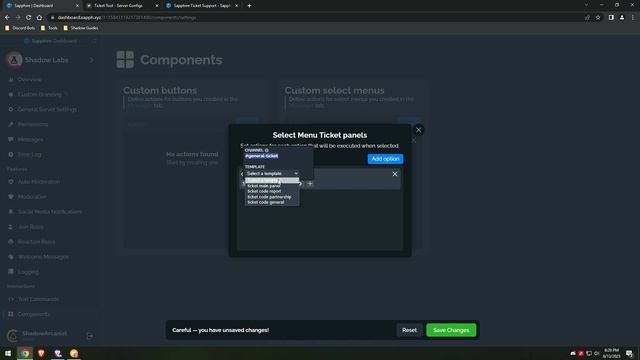The width and height of the screenshot is (640, 360).
Task: Open Components in the sidebar
Action: [x=34, y=314]
